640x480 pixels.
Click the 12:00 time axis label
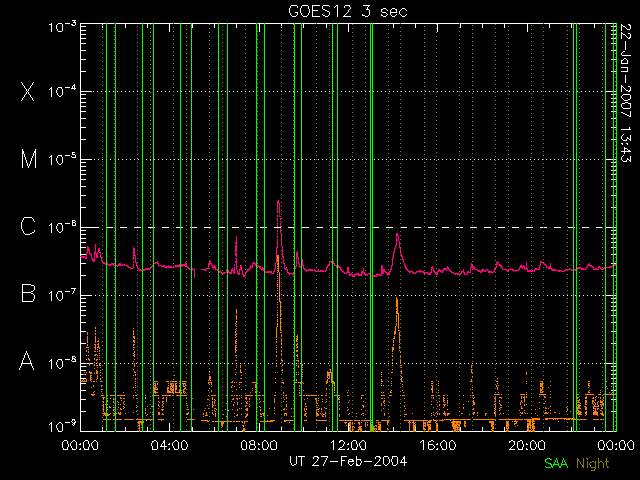tap(348, 444)
